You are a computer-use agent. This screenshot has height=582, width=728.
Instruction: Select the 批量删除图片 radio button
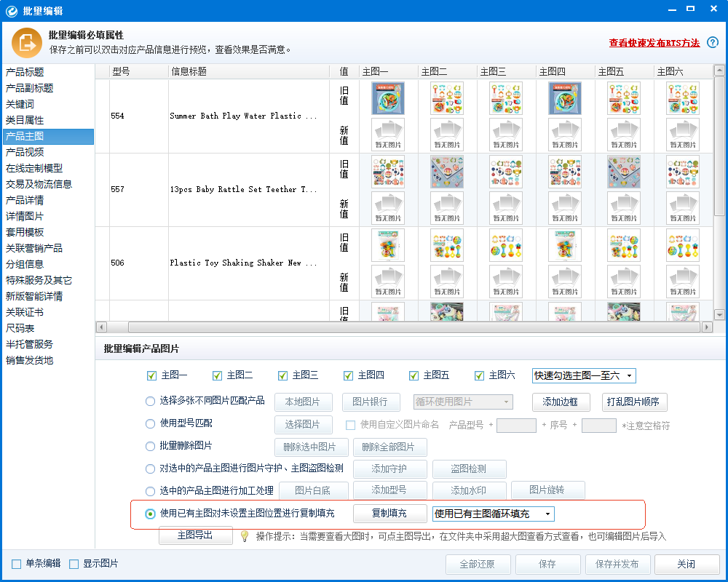coord(151,447)
